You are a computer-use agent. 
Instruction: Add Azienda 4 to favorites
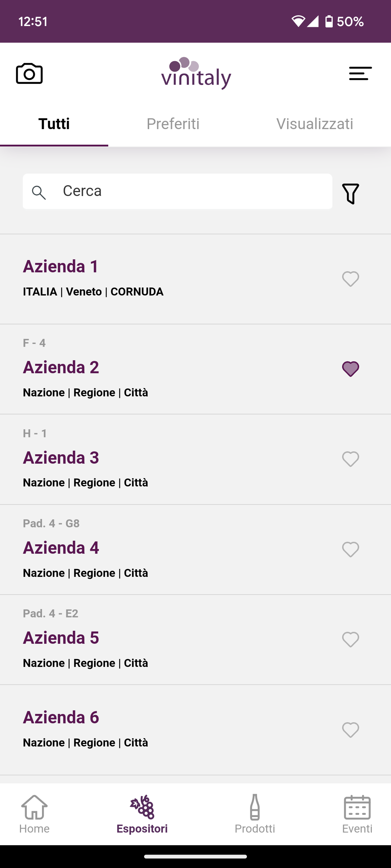[x=350, y=550]
